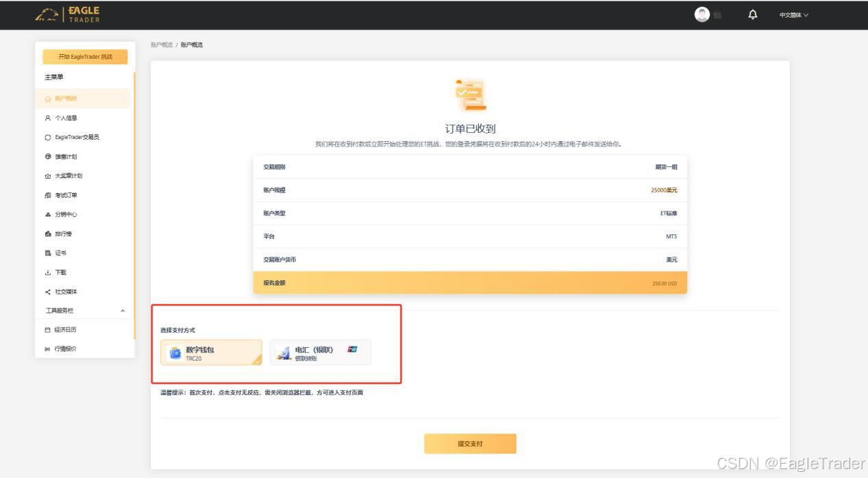This screenshot has height=478, width=868.
Task: Click the 提交支付 button
Action: [x=470, y=444]
